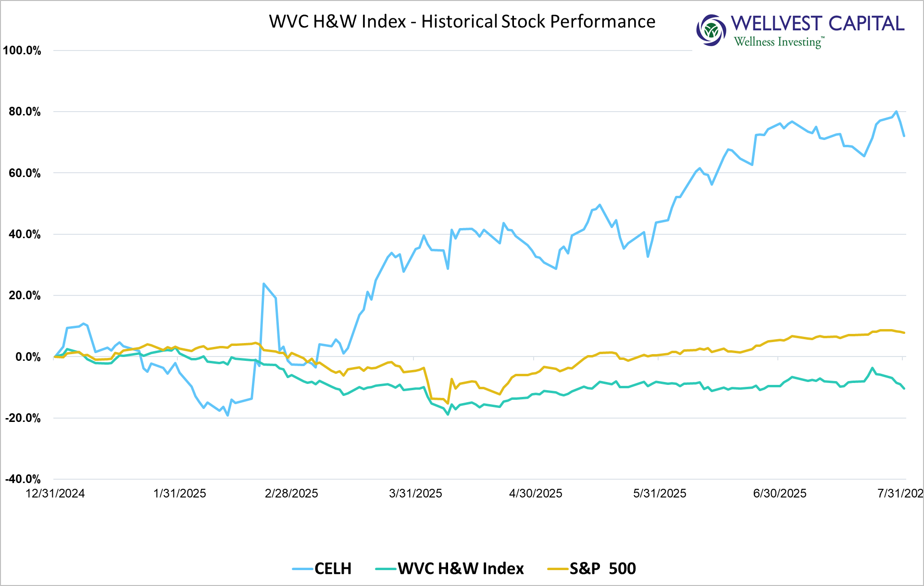Viewport: 924px width, 586px height.
Task: Click the 12/31/2024 x-axis date label
Action: [x=55, y=493]
